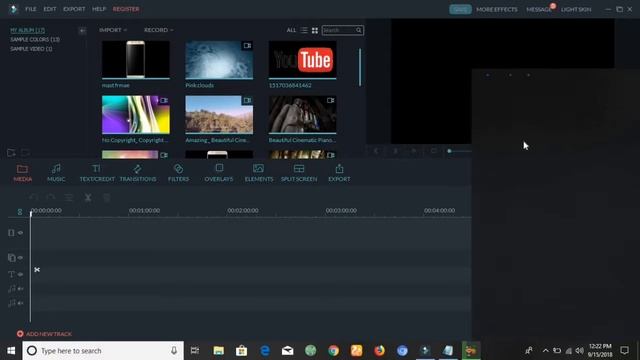Open the Edit menu
Screen dimensions: 640x360
point(50,9)
